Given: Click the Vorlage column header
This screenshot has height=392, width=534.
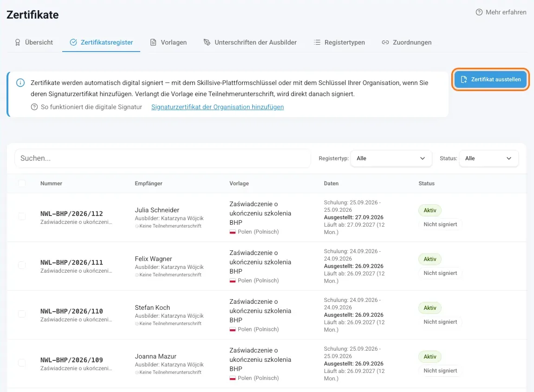Looking at the screenshot, I should coord(239,183).
